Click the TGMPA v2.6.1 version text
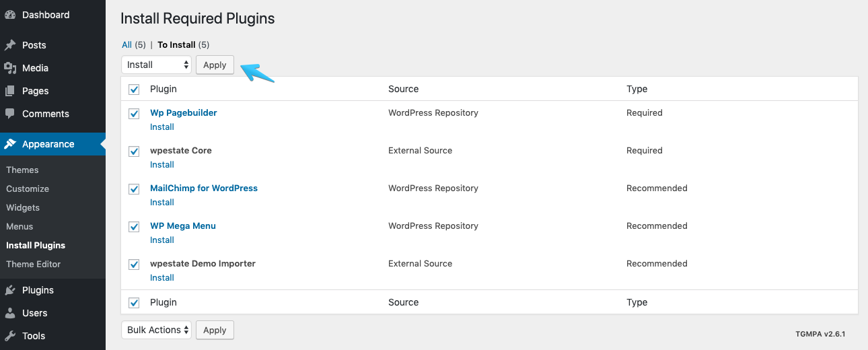 pyautogui.click(x=820, y=334)
